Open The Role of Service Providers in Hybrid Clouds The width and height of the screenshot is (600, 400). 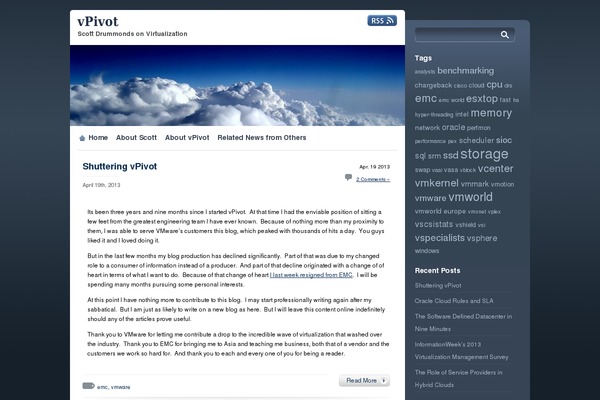pyautogui.click(x=458, y=379)
